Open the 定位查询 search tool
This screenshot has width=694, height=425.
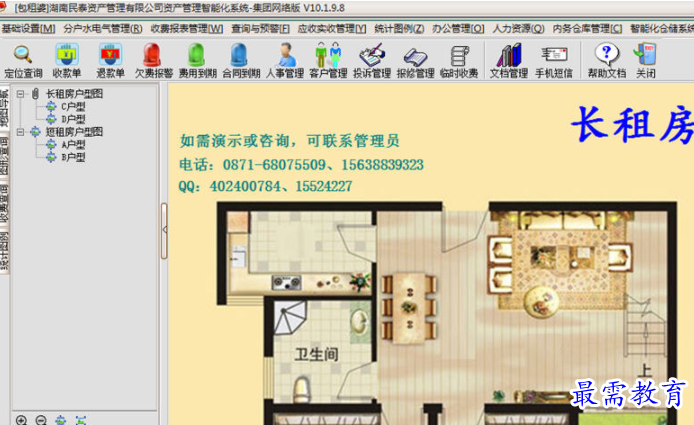(x=23, y=61)
